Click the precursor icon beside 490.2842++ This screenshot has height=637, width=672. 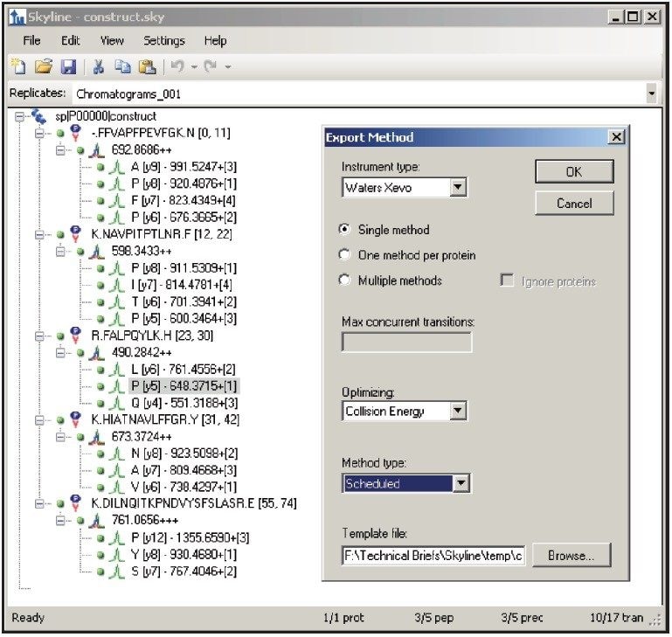(x=97, y=352)
